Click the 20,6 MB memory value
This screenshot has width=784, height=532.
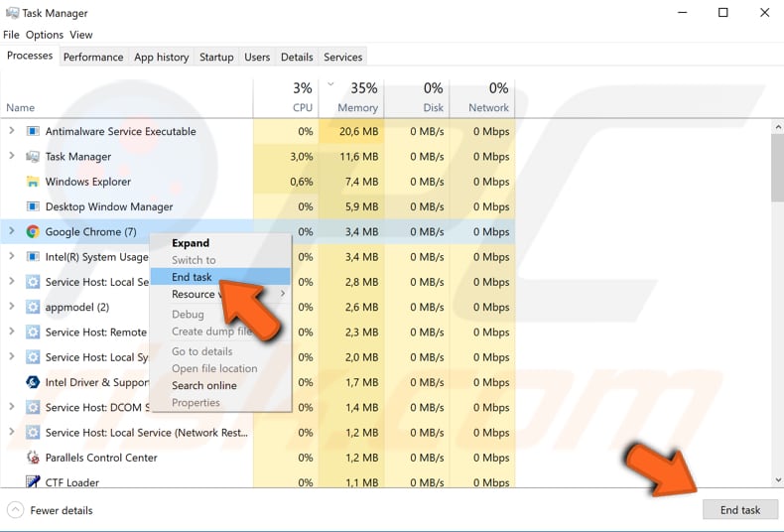pyautogui.click(x=358, y=131)
